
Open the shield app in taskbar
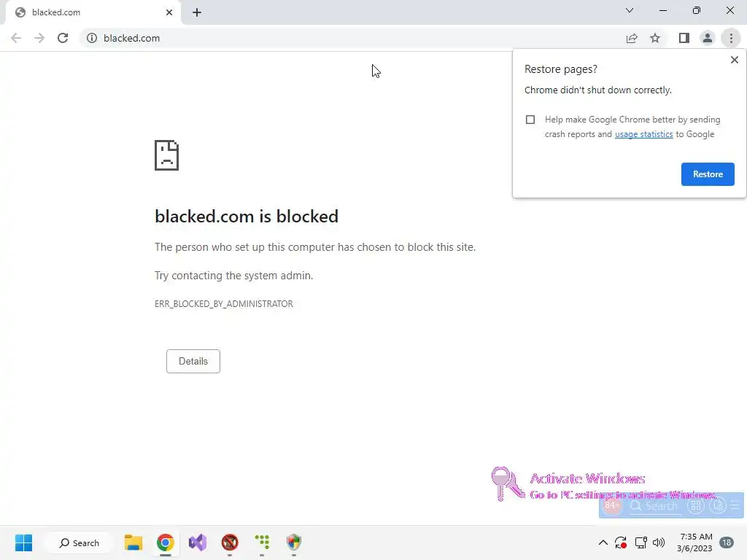(x=294, y=542)
